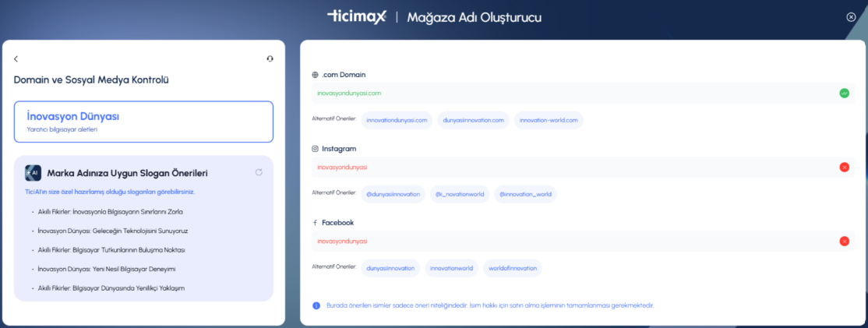Select the İnovasyon Dünyası name card
868x328 pixels.
(x=143, y=122)
